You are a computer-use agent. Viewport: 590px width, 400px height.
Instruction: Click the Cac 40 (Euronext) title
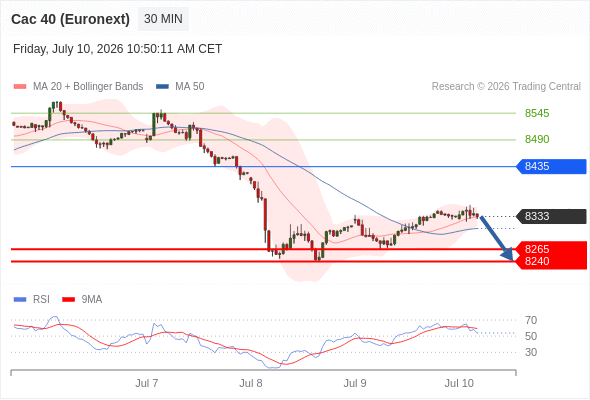click(70, 19)
